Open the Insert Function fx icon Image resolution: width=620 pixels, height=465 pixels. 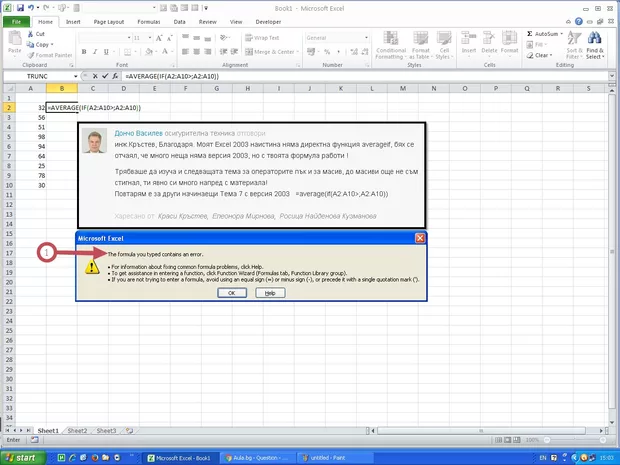click(117, 76)
